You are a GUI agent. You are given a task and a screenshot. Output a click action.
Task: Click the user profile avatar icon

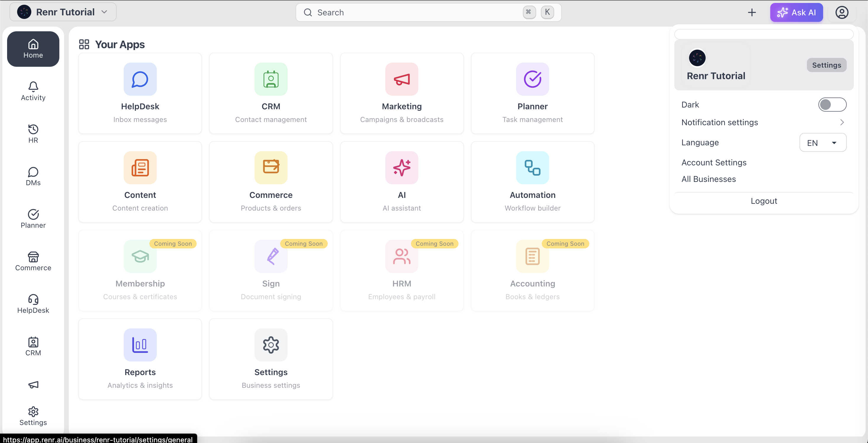pyautogui.click(x=841, y=12)
